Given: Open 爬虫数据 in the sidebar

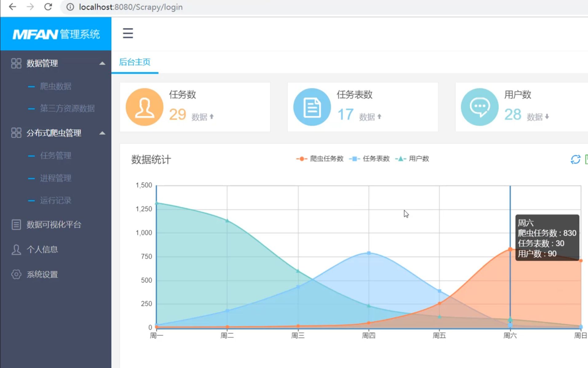Looking at the screenshot, I should 56,86.
